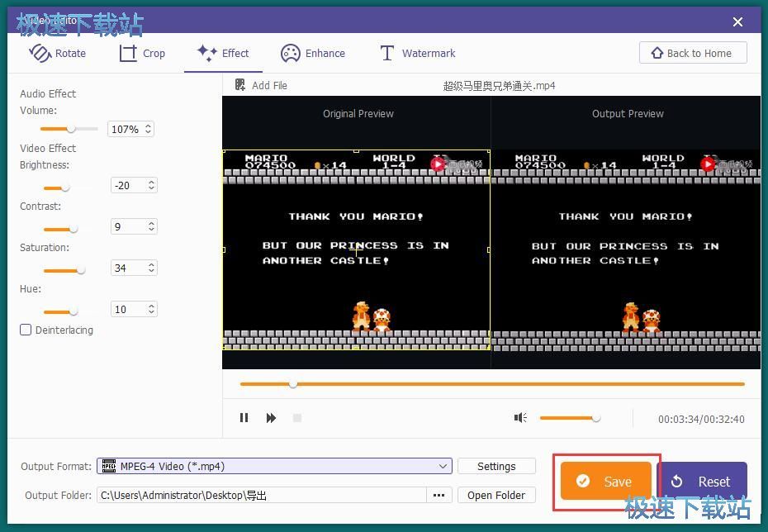
Task: Click the Brightness value stepper arrows
Action: (x=151, y=185)
